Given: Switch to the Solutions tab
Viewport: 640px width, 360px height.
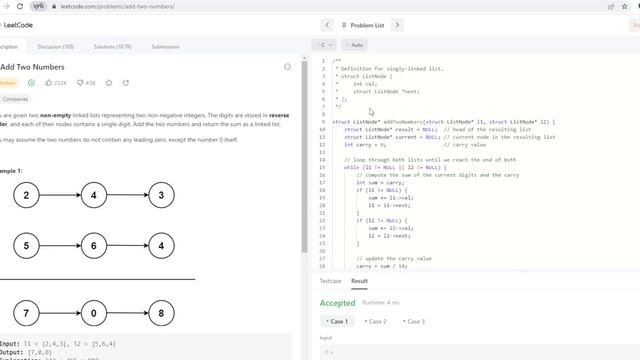Looking at the screenshot, I should [113, 47].
